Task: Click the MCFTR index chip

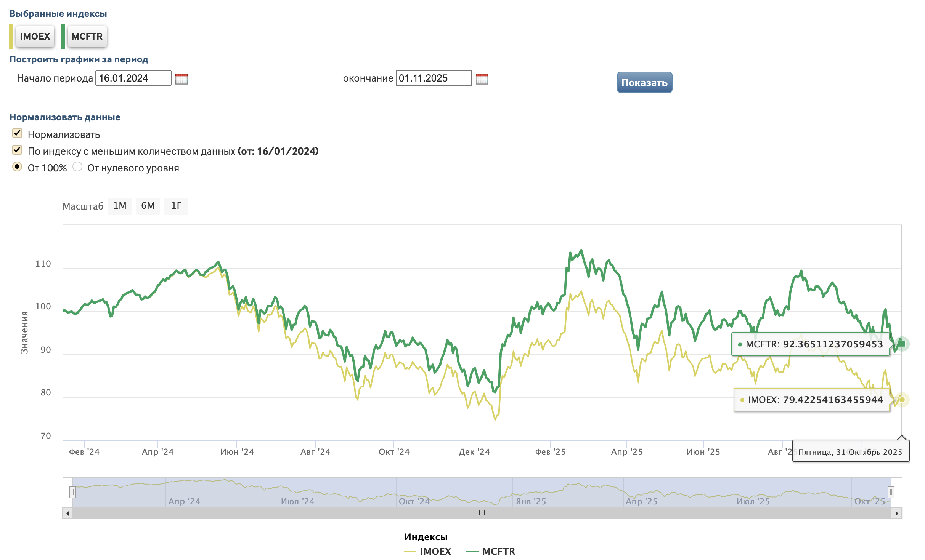Action: click(87, 37)
